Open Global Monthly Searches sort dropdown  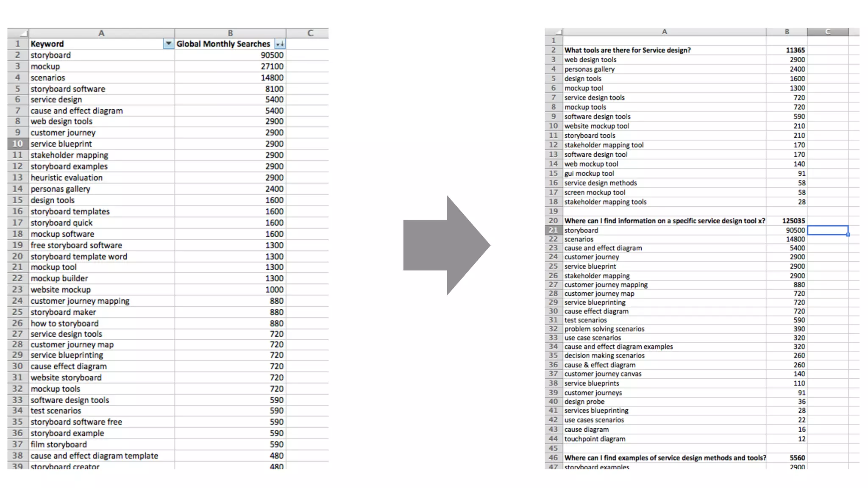tap(280, 44)
